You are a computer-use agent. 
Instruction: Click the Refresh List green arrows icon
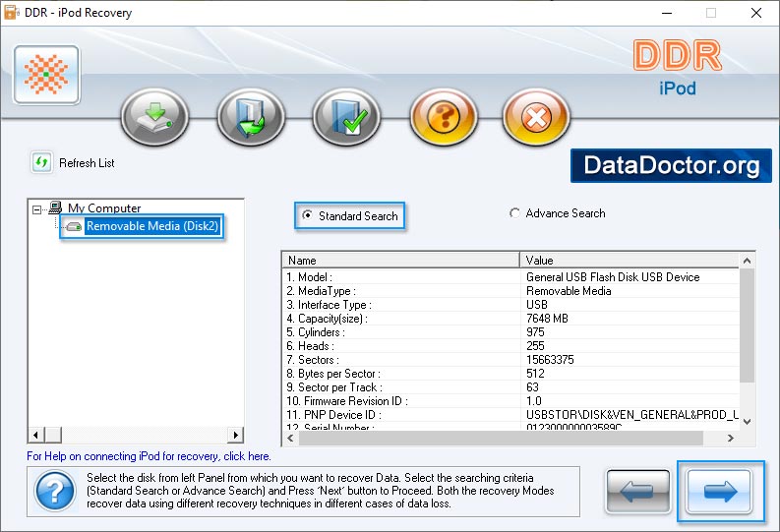click(x=41, y=162)
